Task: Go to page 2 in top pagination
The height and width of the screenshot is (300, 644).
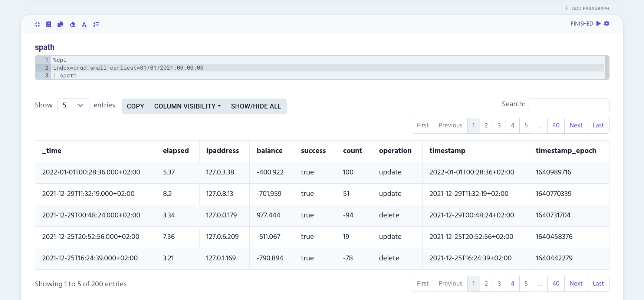Action: click(486, 126)
